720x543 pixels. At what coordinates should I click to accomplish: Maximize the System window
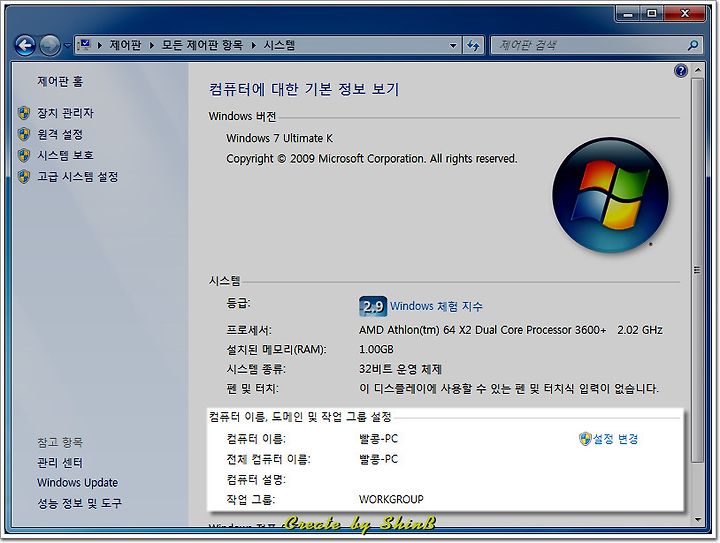[x=652, y=14]
